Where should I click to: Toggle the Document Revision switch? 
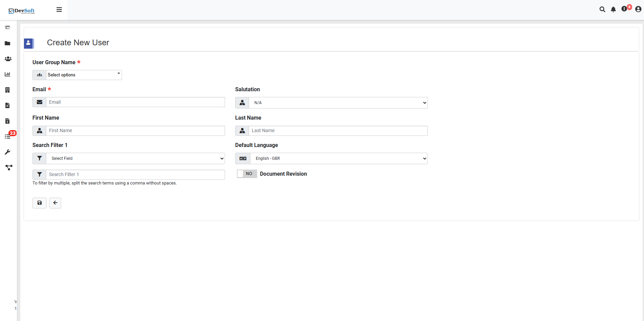tap(247, 174)
